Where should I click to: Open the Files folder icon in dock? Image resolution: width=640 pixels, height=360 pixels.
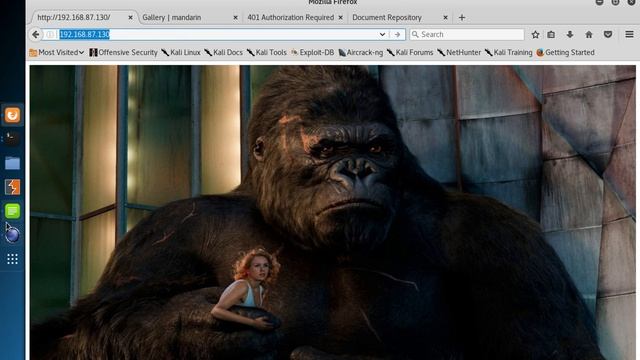[12, 163]
